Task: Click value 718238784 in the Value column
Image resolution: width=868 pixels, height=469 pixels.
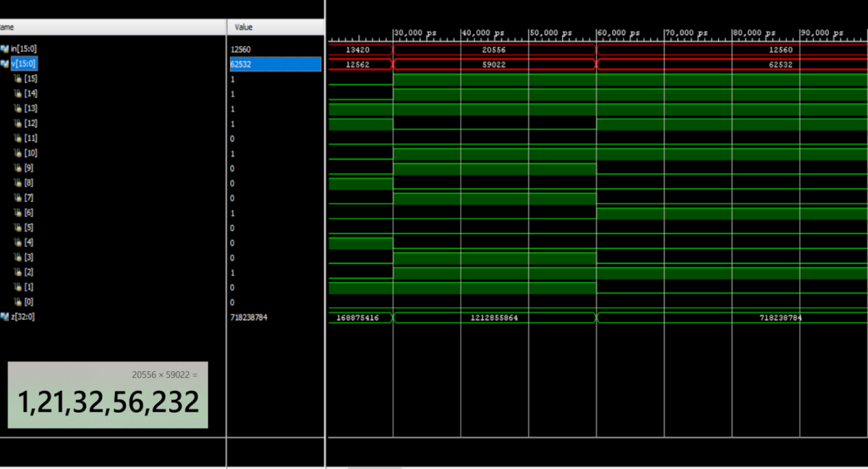Action: click(249, 317)
